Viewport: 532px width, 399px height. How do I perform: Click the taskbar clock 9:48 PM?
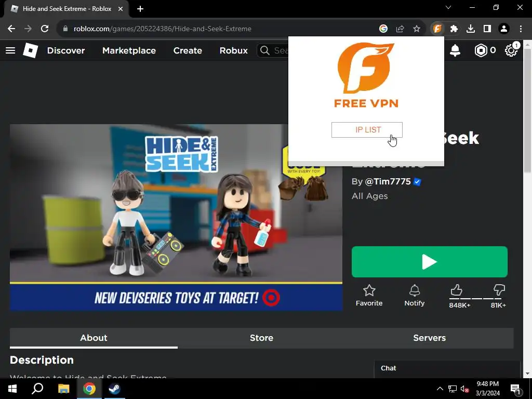point(487,384)
